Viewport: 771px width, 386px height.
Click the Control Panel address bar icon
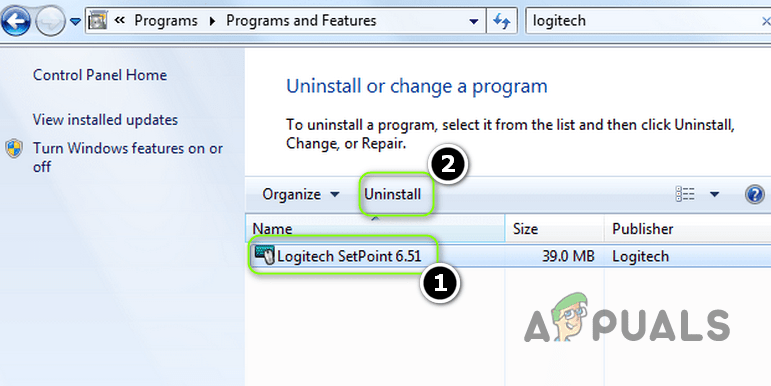(x=98, y=21)
